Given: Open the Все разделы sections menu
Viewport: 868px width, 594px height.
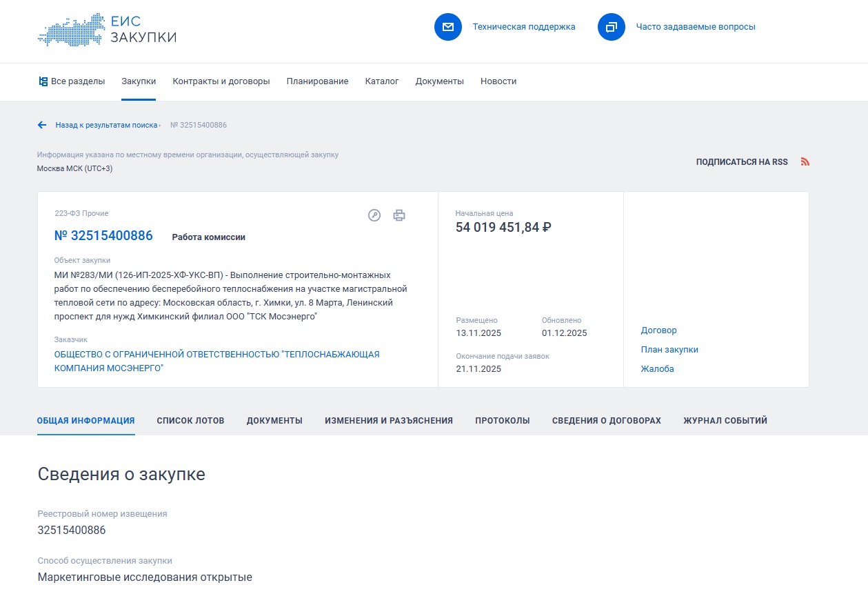Looking at the screenshot, I should (x=72, y=81).
